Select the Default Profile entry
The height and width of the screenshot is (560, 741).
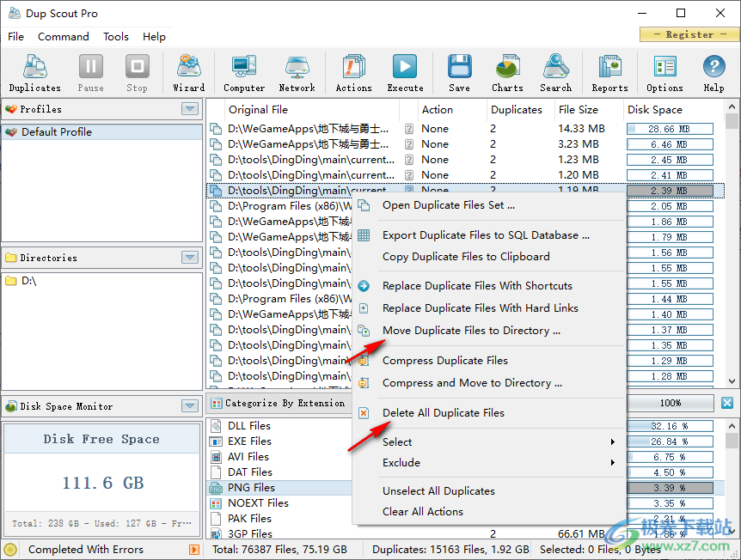pos(102,131)
